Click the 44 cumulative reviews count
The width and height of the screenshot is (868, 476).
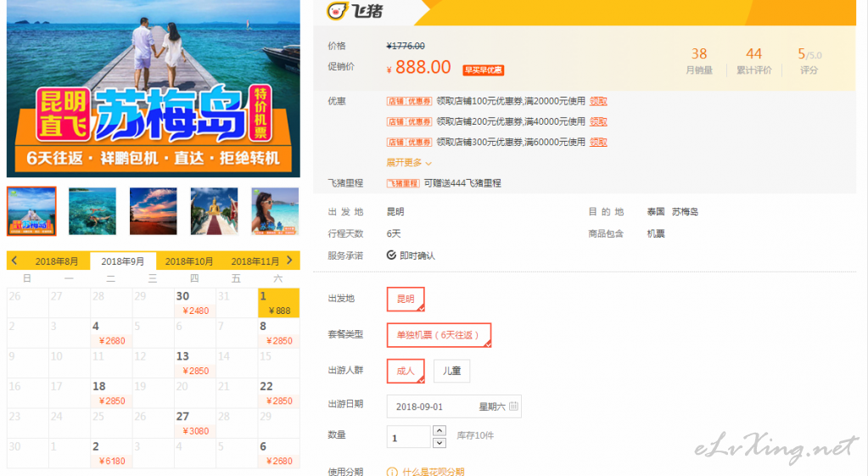click(x=754, y=53)
